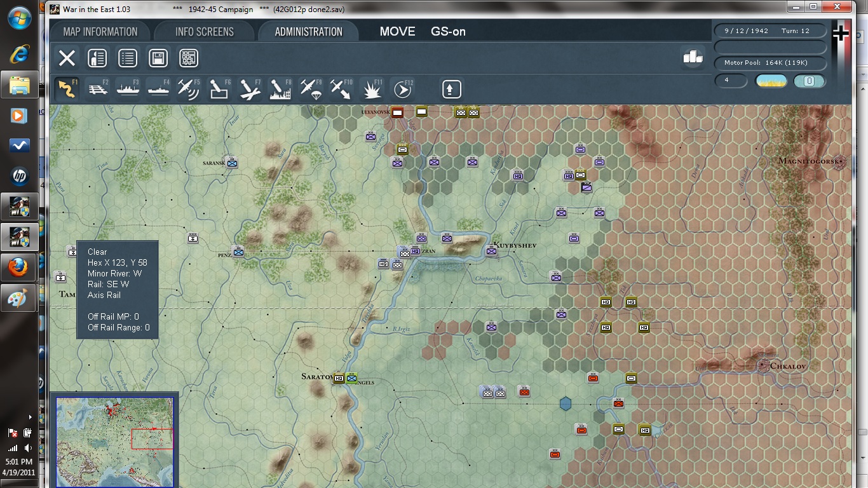Viewport: 868px width, 488px height.
Task: Click the volume speaker tray icon
Action: pyautogui.click(x=28, y=448)
